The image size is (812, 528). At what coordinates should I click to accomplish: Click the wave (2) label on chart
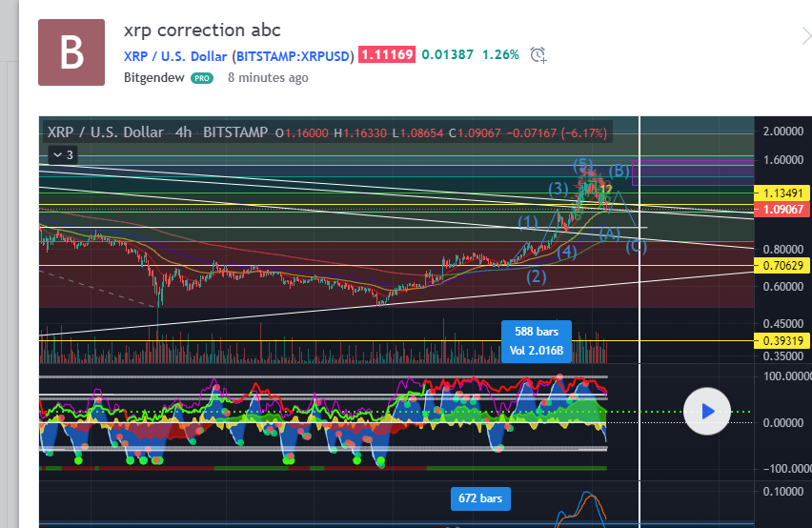(538, 277)
